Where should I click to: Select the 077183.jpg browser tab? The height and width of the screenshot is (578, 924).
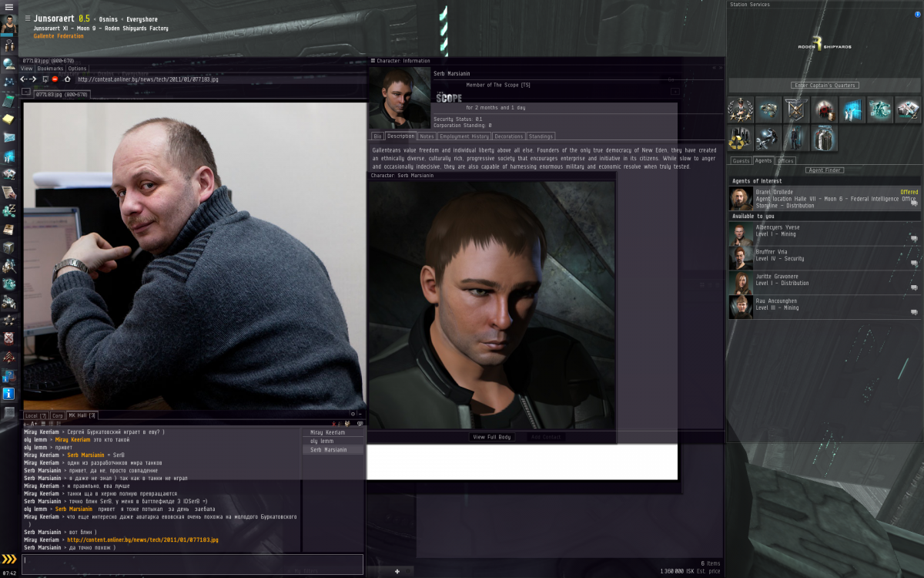coord(62,95)
